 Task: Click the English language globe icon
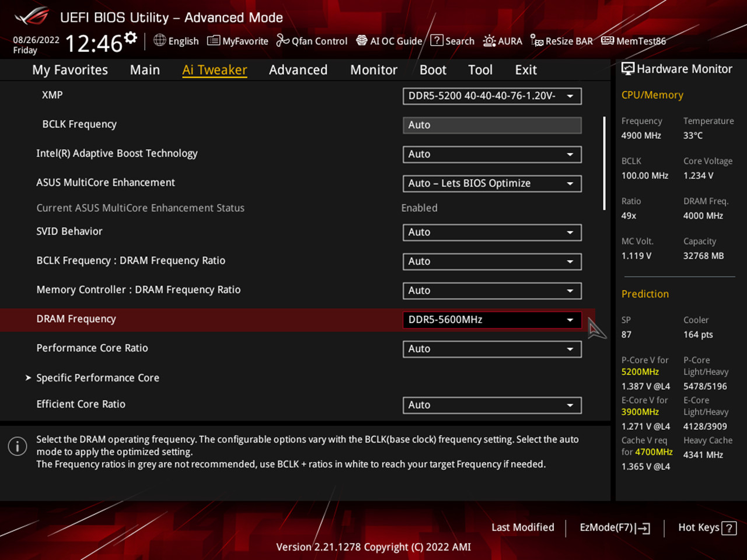pyautogui.click(x=159, y=40)
